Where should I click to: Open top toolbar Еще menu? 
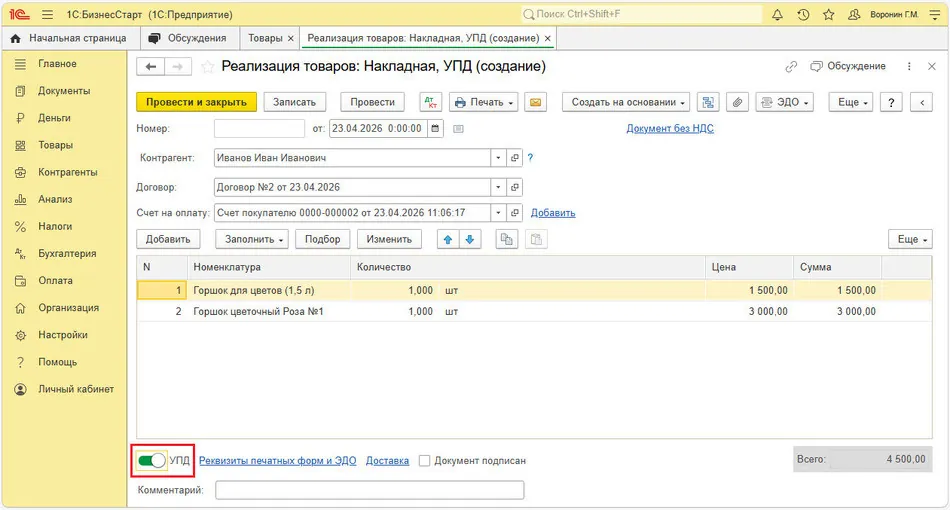[x=851, y=102]
